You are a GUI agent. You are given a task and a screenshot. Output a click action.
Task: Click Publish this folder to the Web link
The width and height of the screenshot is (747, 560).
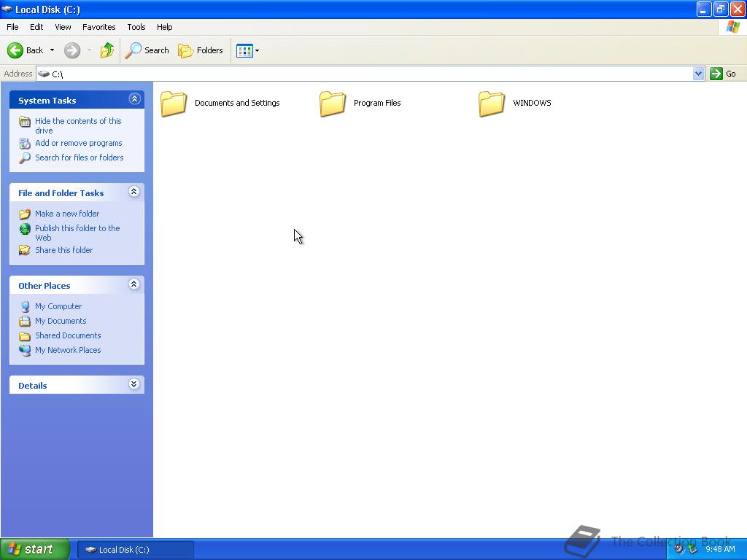point(77,233)
